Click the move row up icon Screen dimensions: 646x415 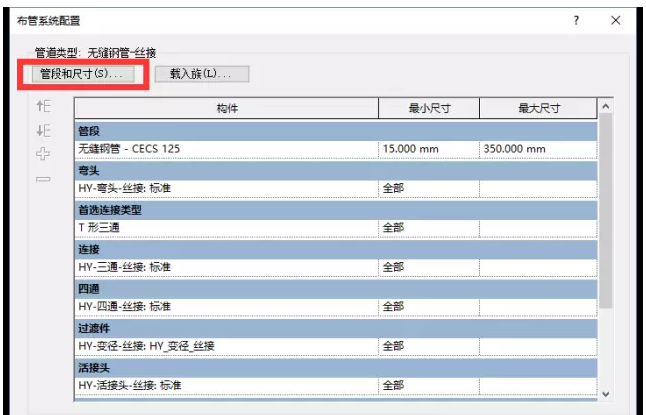click(x=43, y=107)
